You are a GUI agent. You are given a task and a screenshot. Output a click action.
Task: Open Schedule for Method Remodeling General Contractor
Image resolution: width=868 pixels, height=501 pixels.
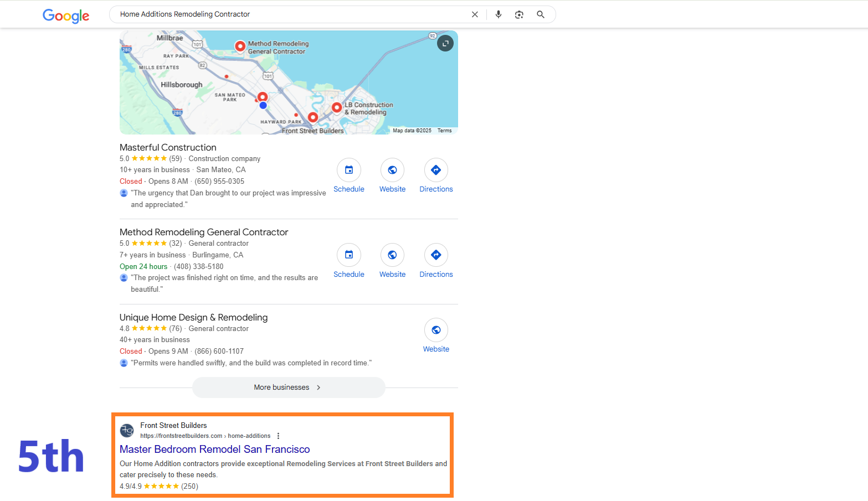pos(349,261)
